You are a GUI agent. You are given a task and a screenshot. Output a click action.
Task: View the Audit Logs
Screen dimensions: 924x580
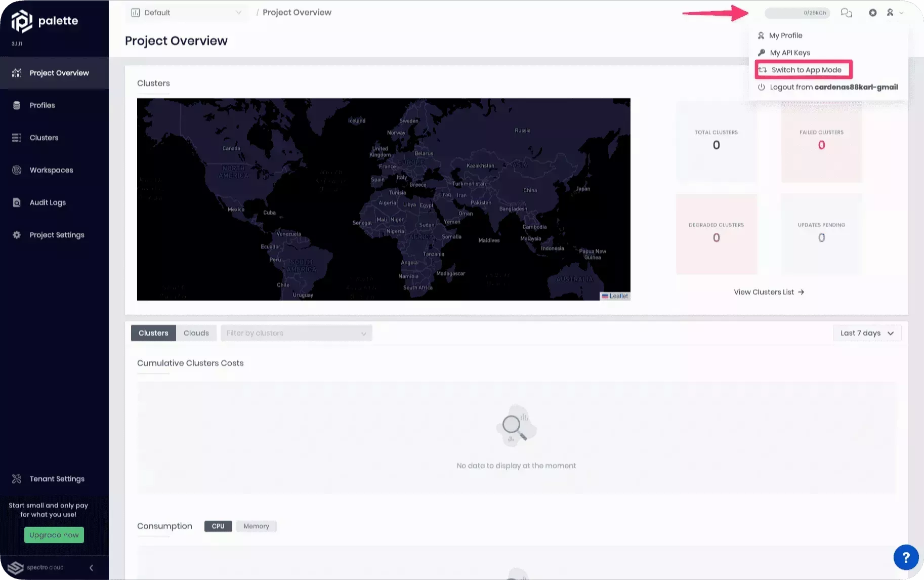pos(47,202)
